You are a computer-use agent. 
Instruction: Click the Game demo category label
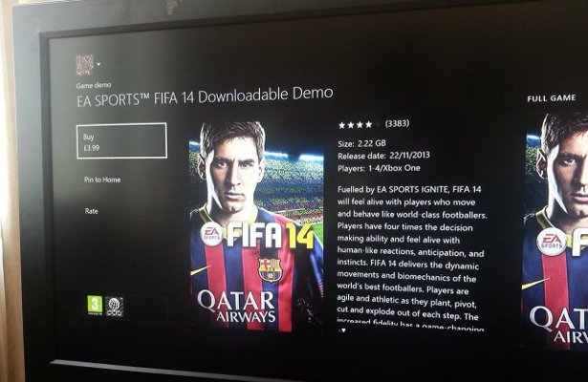pyautogui.click(x=94, y=85)
